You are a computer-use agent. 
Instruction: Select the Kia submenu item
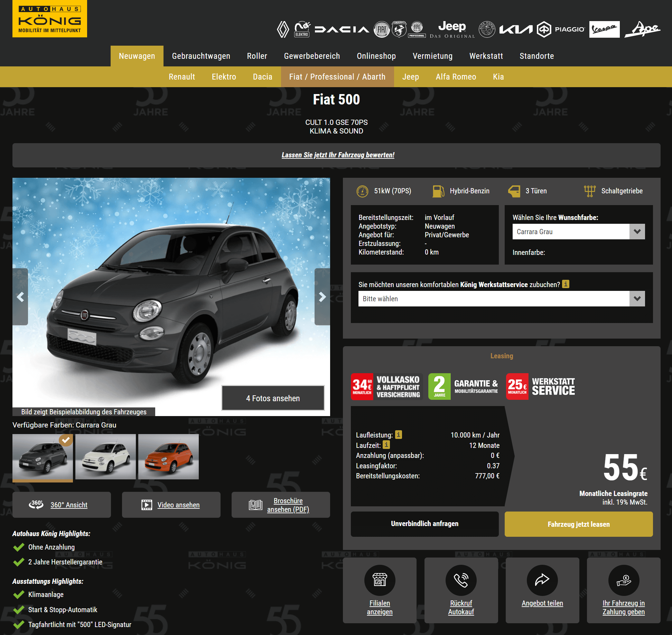pos(498,77)
